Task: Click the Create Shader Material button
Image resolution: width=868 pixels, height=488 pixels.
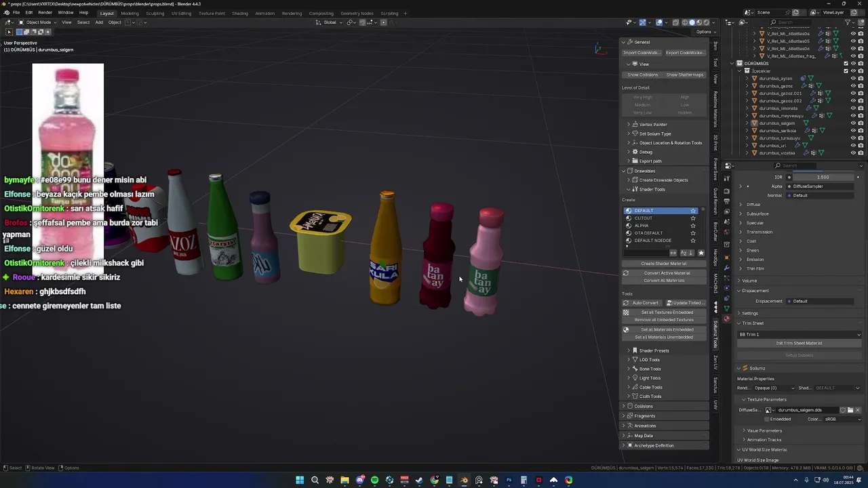Action: click(x=664, y=264)
